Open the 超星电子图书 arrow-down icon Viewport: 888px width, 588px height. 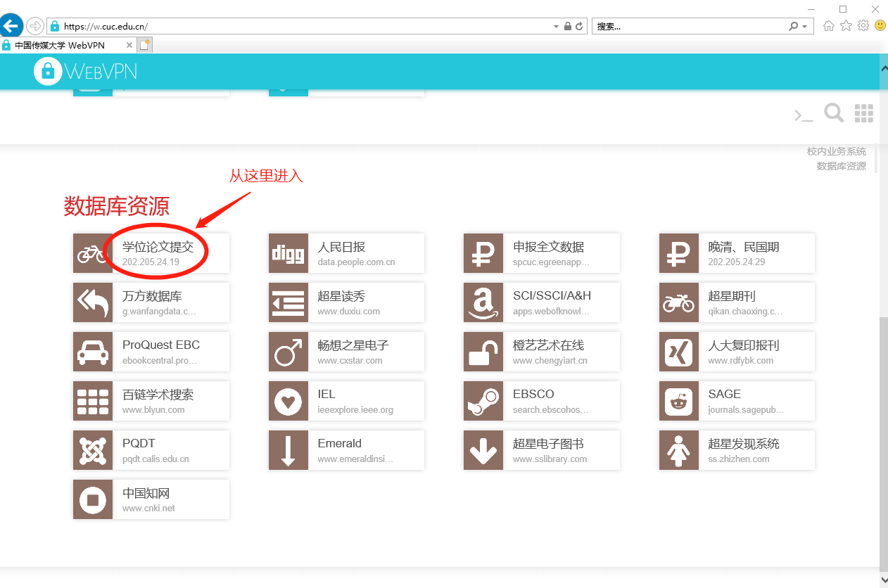point(483,450)
